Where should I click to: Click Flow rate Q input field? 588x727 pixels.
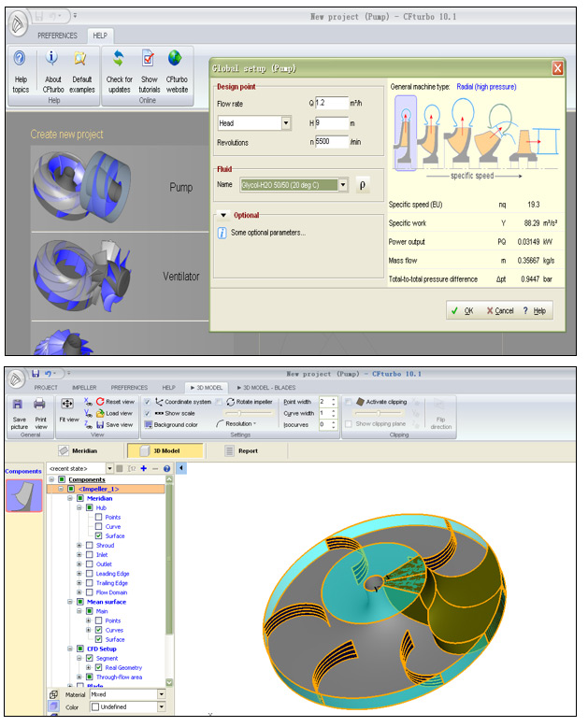tap(332, 103)
